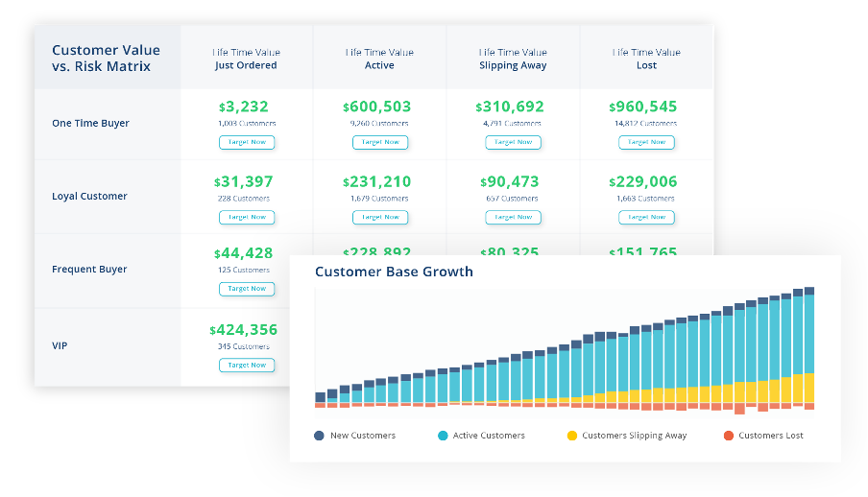Screen dimensions: 868x497
Task: Select the 'One Time Buyer' row label
Action: tap(91, 123)
